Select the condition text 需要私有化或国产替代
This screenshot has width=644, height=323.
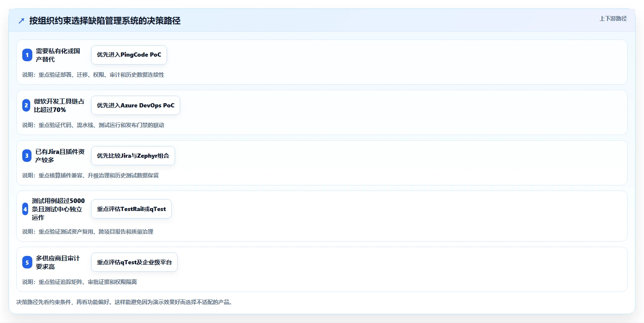point(58,55)
